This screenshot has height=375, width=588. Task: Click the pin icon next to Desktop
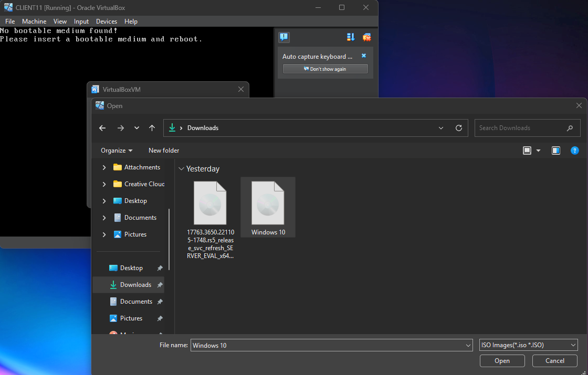(x=160, y=268)
